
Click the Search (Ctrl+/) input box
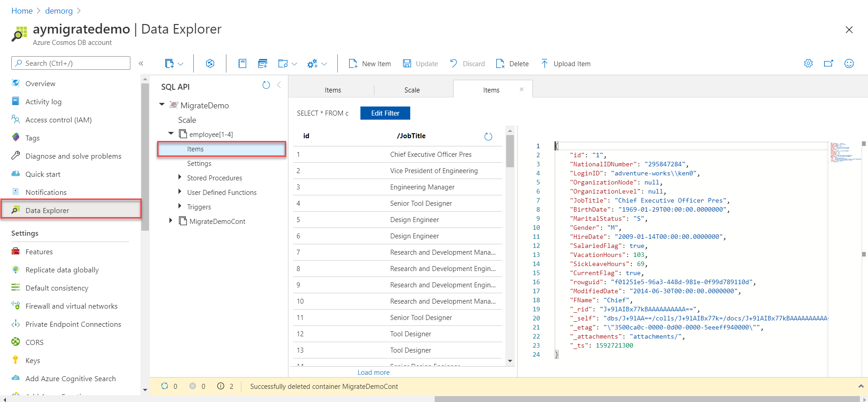pyautogui.click(x=71, y=63)
